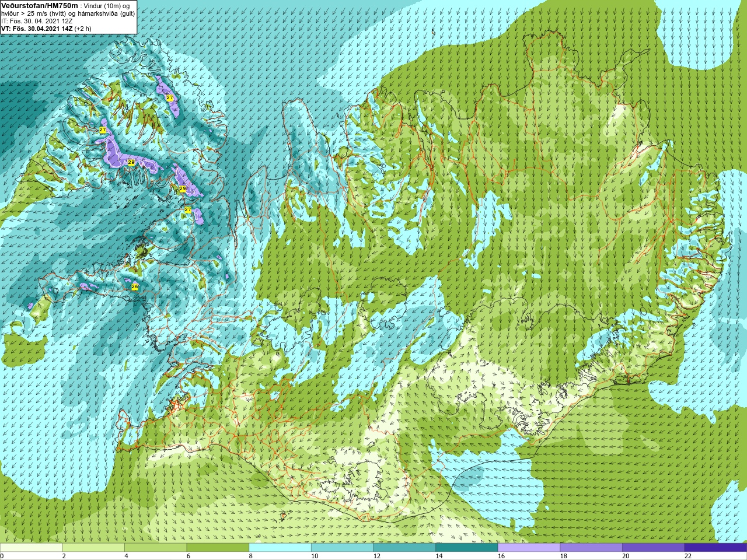Pick the light cyan 8–10 m/s legend swatch
This screenshot has height=560, width=747.
tap(280, 547)
